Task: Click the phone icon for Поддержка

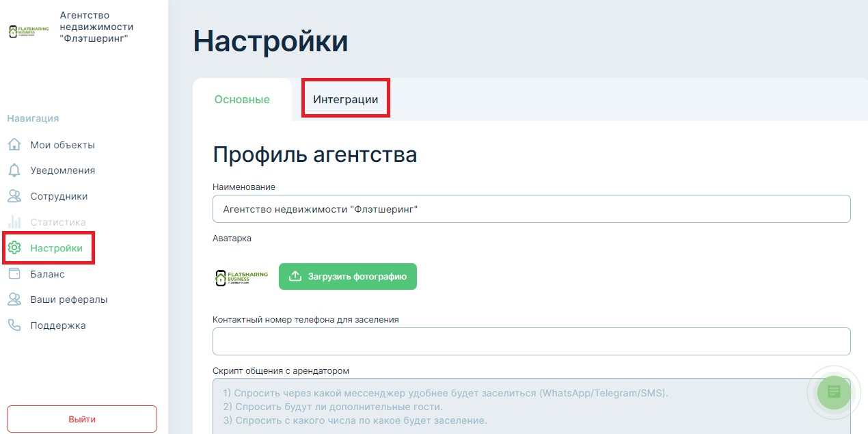Action: pyautogui.click(x=14, y=325)
